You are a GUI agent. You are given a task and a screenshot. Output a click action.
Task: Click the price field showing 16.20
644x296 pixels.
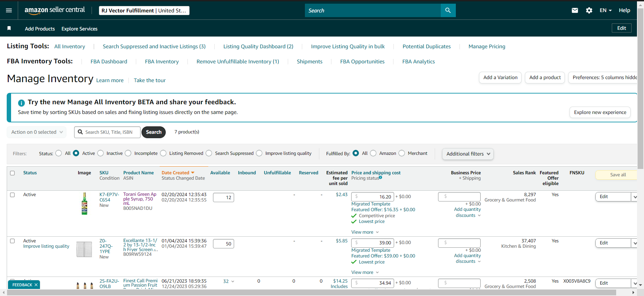[373, 197]
